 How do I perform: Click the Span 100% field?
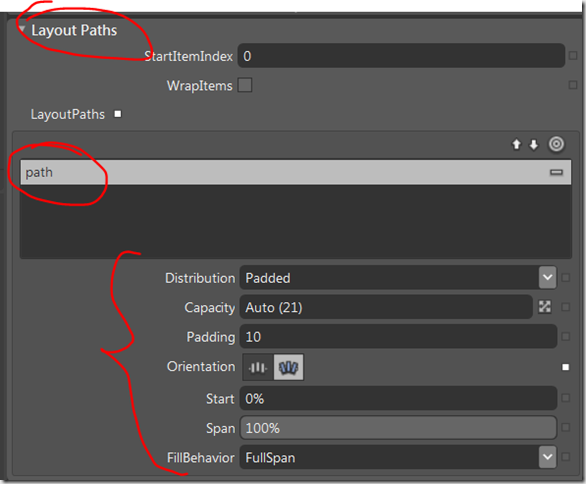[398, 428]
